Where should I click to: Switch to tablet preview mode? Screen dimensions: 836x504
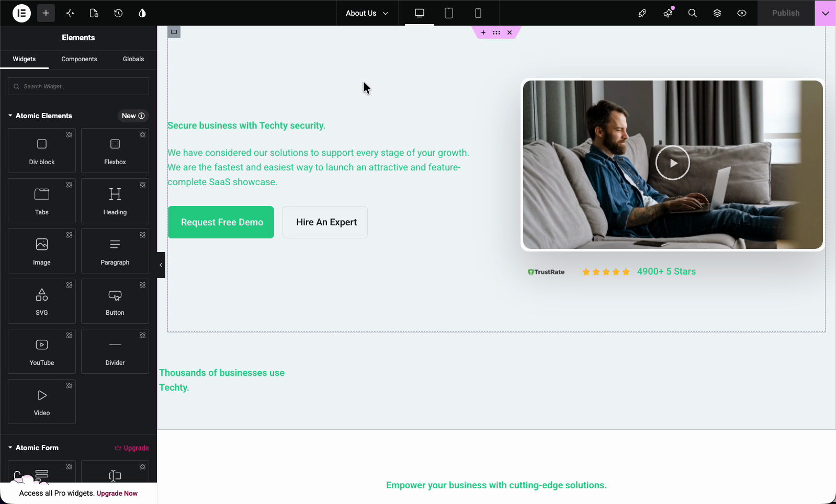[449, 13]
